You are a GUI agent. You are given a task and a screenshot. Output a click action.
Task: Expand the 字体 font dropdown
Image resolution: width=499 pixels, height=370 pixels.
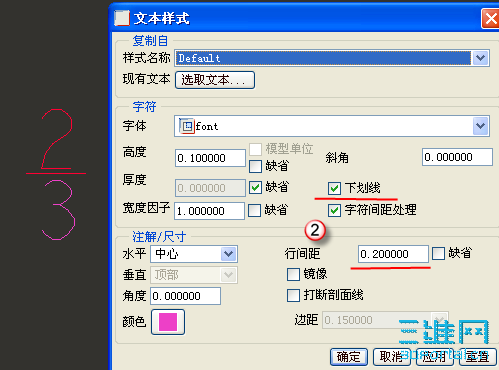(480, 126)
